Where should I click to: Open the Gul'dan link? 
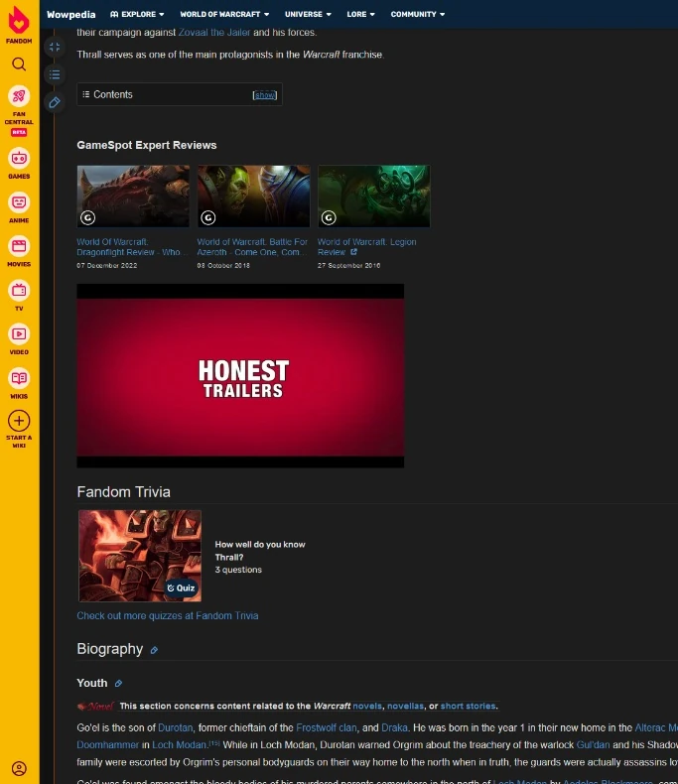click(593, 744)
